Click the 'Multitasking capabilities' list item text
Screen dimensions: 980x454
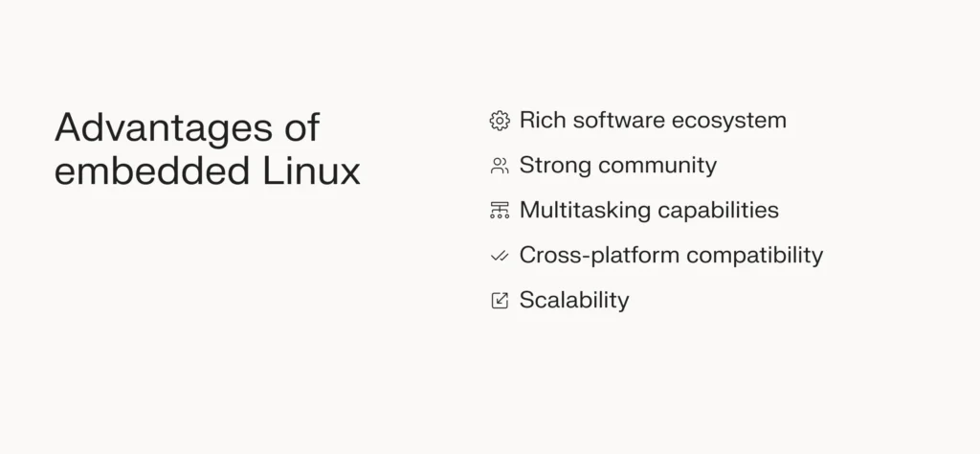pyautogui.click(x=649, y=211)
